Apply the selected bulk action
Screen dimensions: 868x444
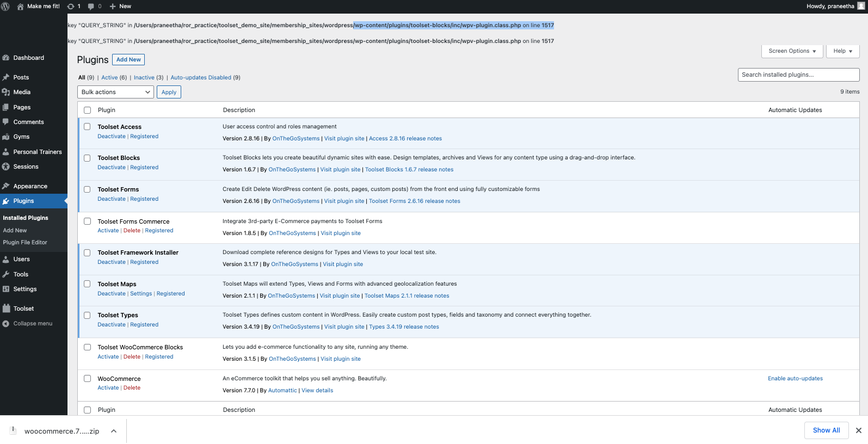[x=169, y=92]
